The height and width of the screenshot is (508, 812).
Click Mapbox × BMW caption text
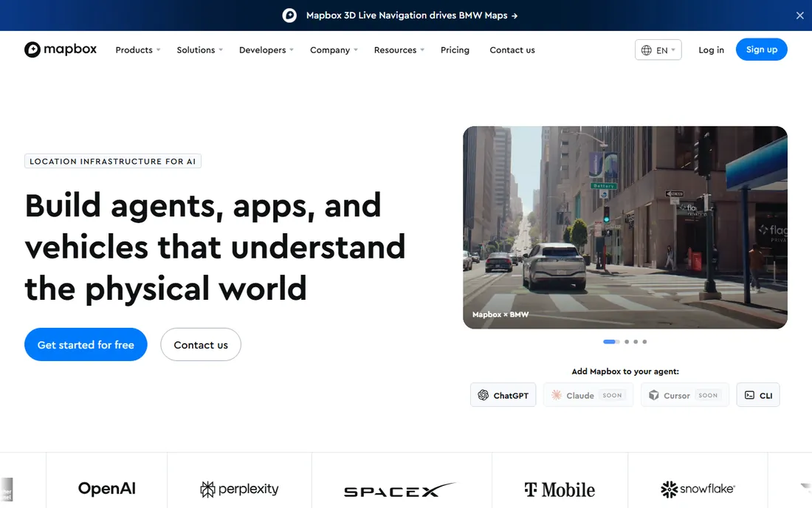[500, 315]
